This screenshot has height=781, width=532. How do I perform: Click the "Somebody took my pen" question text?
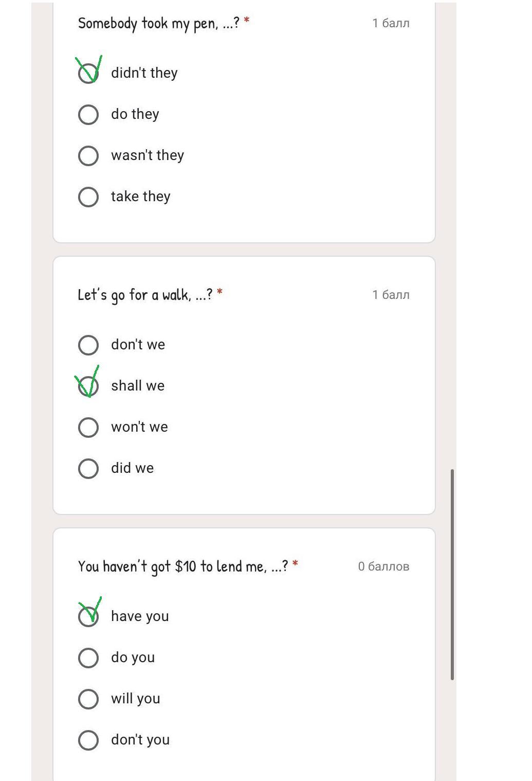[158, 23]
